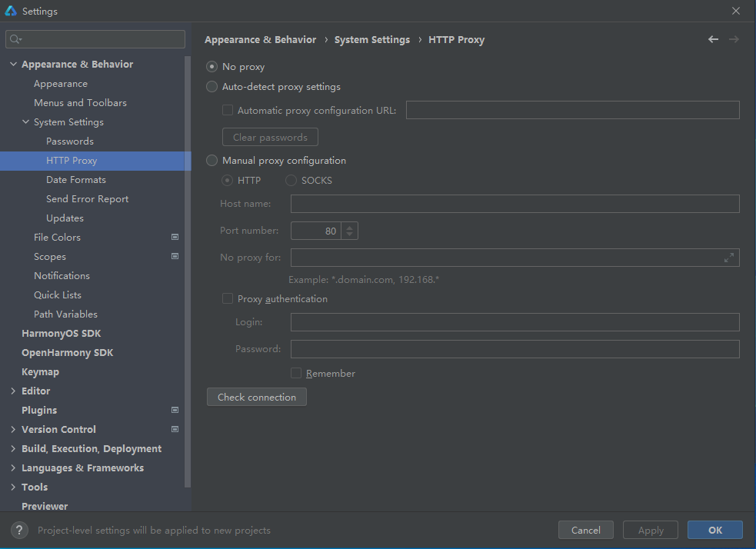Open Send Error Report settings
Viewport: 756px width, 549px height.
87,199
